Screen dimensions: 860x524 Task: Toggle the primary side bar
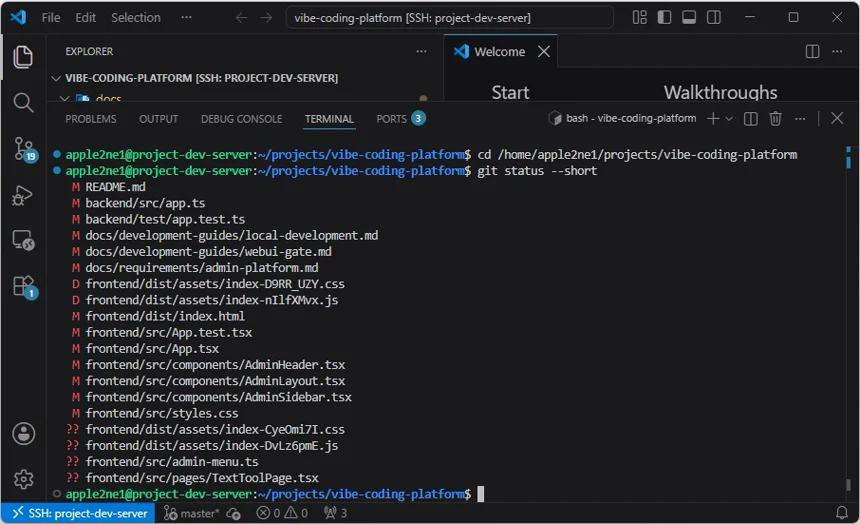coord(664,18)
